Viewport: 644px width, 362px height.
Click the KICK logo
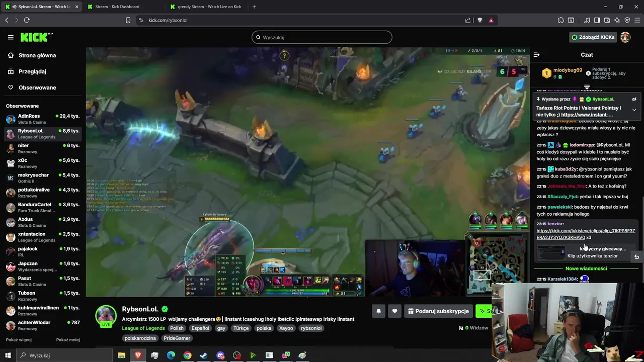36,37
